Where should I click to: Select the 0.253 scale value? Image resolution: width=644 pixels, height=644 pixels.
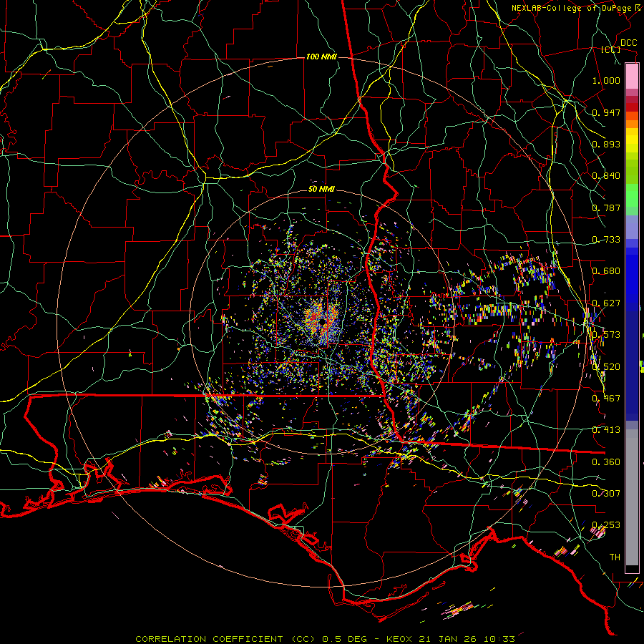(x=606, y=525)
